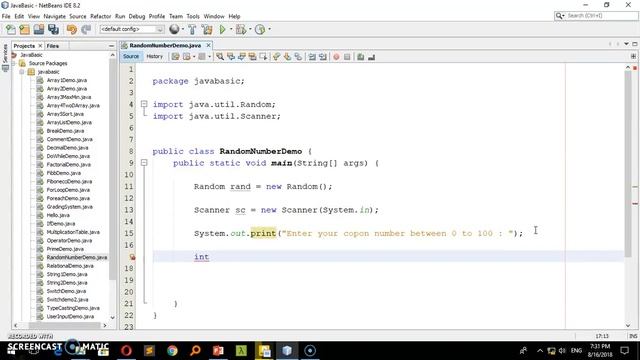This screenshot has width=640, height=360.
Task: Click the New File toolbar icon
Action: [11, 29]
